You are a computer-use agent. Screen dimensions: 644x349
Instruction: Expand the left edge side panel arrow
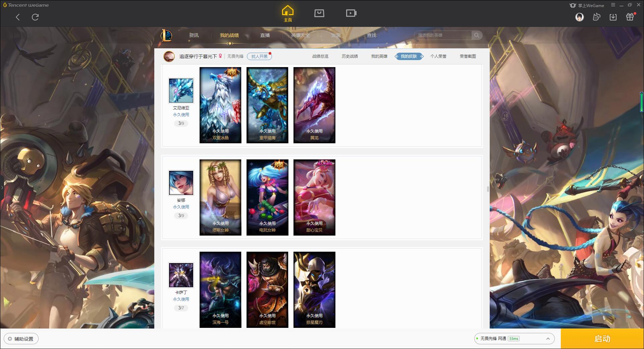click(2, 188)
